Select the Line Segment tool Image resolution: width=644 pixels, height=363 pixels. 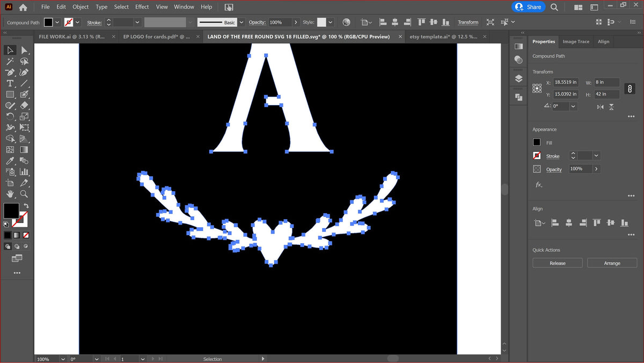(24, 83)
